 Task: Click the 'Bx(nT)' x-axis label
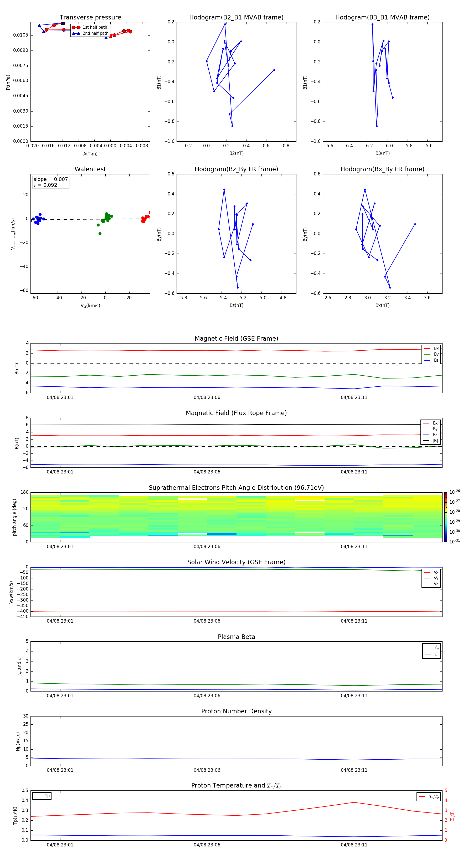382,305
